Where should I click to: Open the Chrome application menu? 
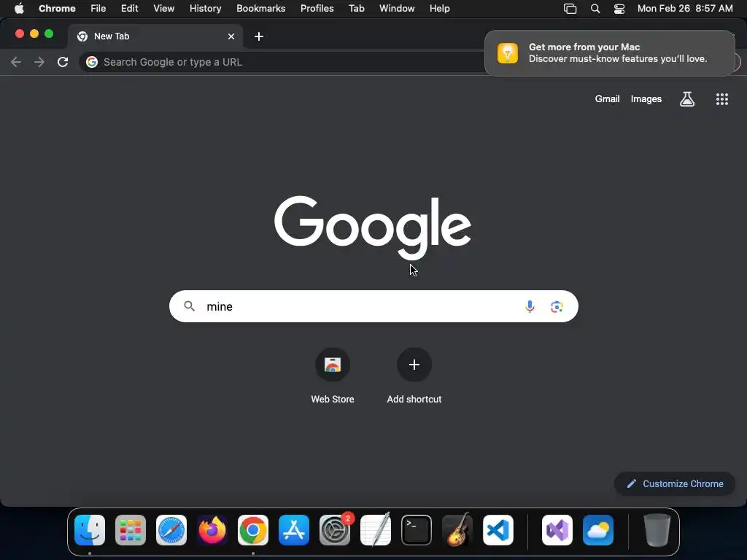click(57, 9)
